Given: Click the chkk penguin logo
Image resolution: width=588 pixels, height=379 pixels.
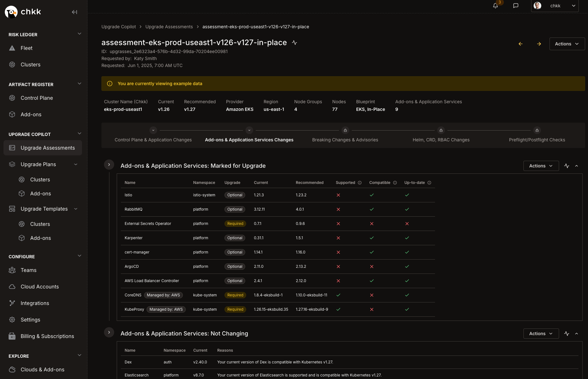Looking at the screenshot, I should click(11, 12).
